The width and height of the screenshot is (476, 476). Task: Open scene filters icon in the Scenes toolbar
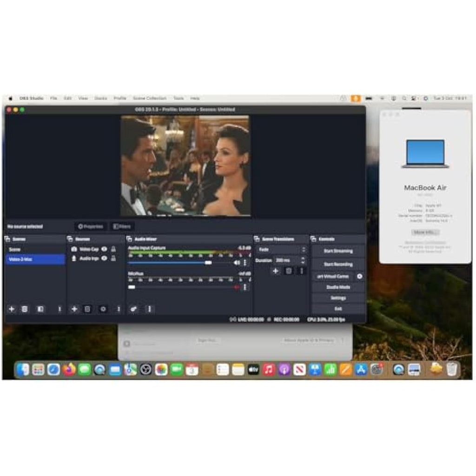[40, 309]
